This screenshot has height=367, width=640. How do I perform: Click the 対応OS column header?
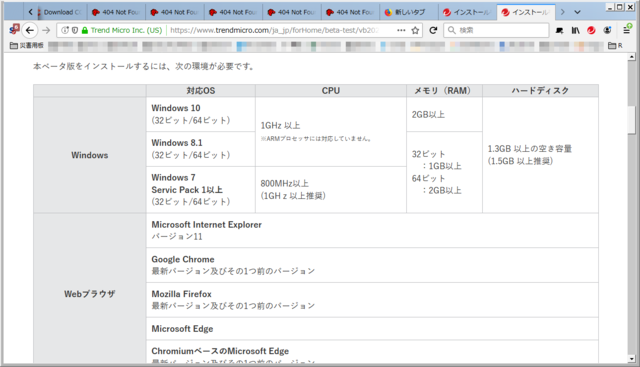point(201,91)
